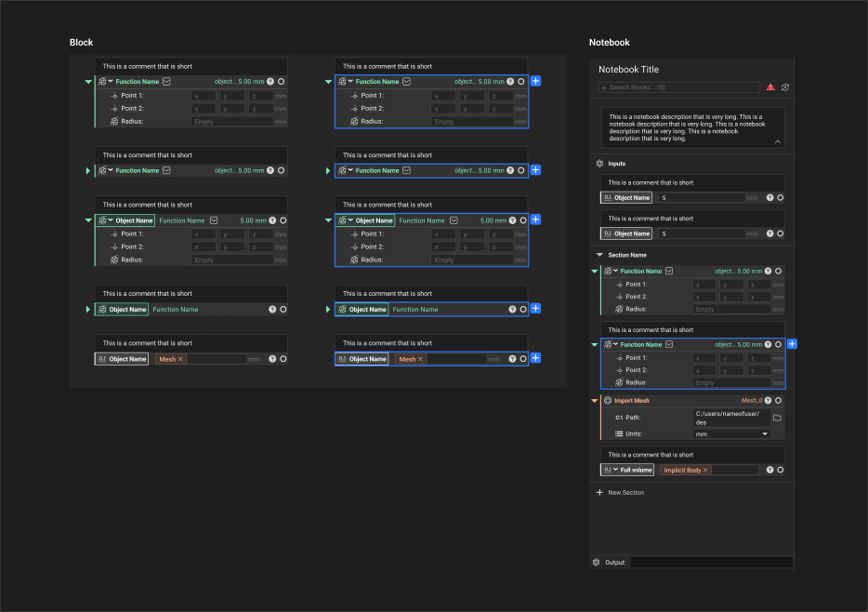Viewport: 868px width, 612px height.
Task: Toggle circle on first Inputs Object Name row
Action: coord(781,198)
